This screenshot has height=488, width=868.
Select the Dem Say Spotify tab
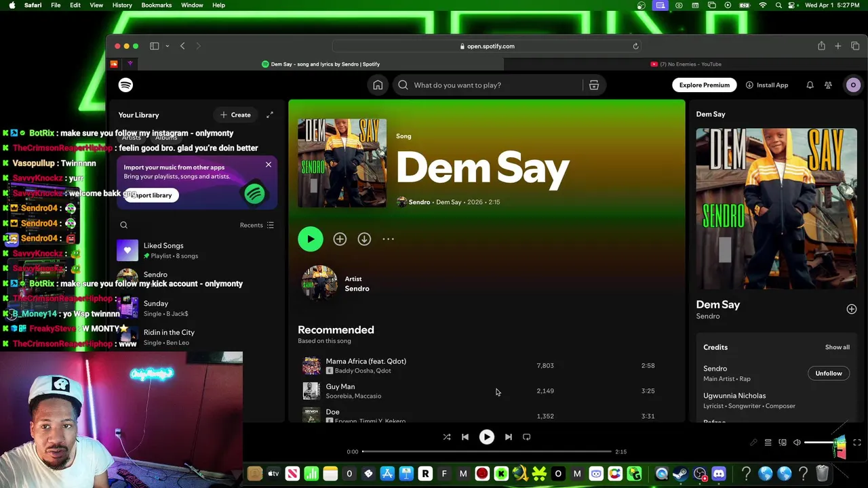[321, 64]
